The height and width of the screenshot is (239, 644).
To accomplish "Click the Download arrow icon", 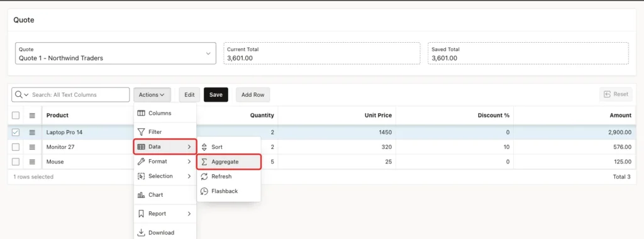I will click(x=142, y=233).
